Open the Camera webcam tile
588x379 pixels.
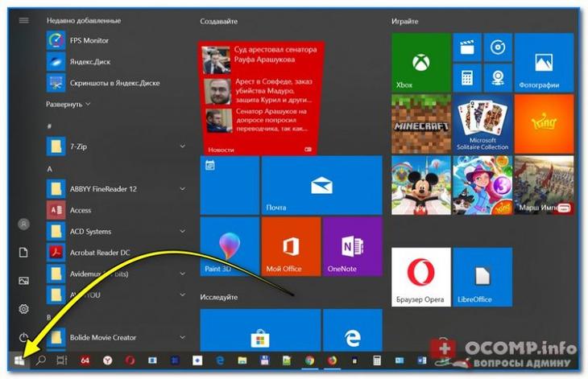pyautogui.click(x=498, y=78)
